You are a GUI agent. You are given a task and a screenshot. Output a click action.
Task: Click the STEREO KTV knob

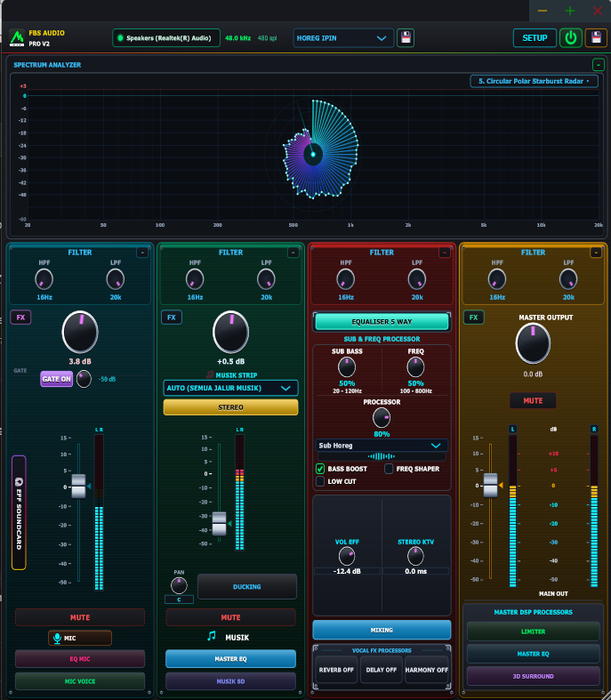point(415,556)
